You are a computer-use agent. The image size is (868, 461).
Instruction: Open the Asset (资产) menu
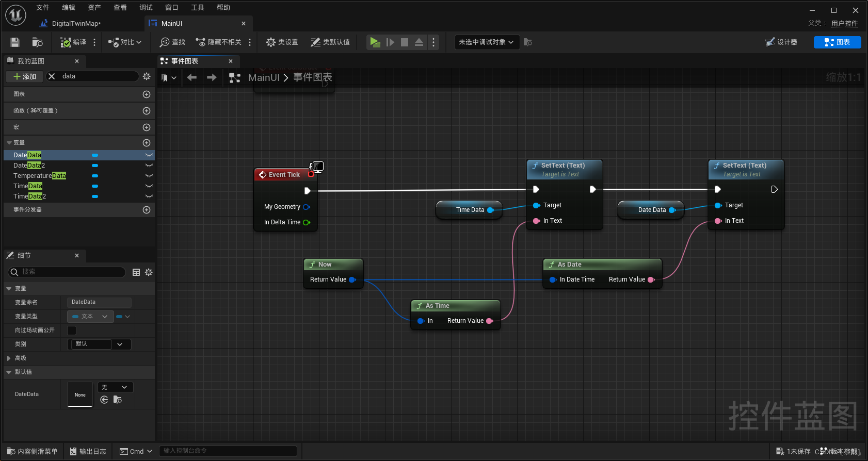(x=94, y=7)
